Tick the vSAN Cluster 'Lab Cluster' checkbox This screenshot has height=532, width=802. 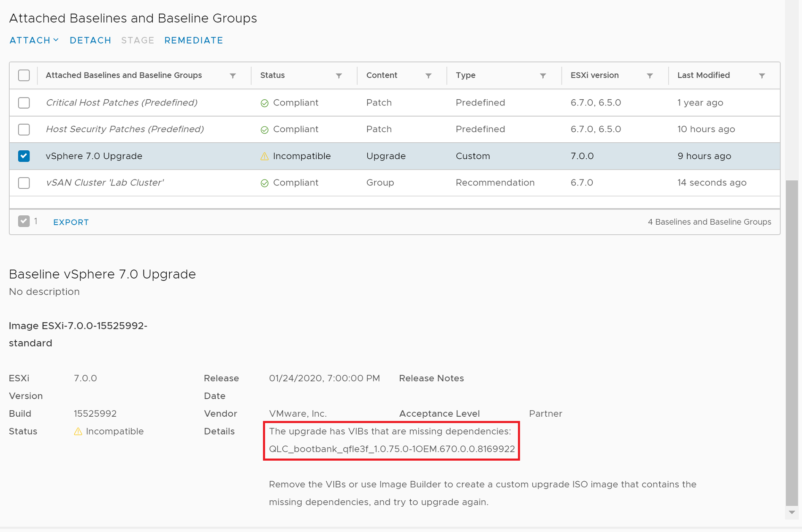tap(24, 183)
